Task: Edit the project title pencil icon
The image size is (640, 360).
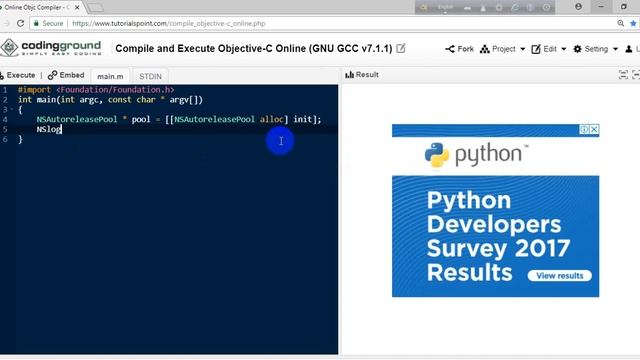Action: (x=401, y=49)
